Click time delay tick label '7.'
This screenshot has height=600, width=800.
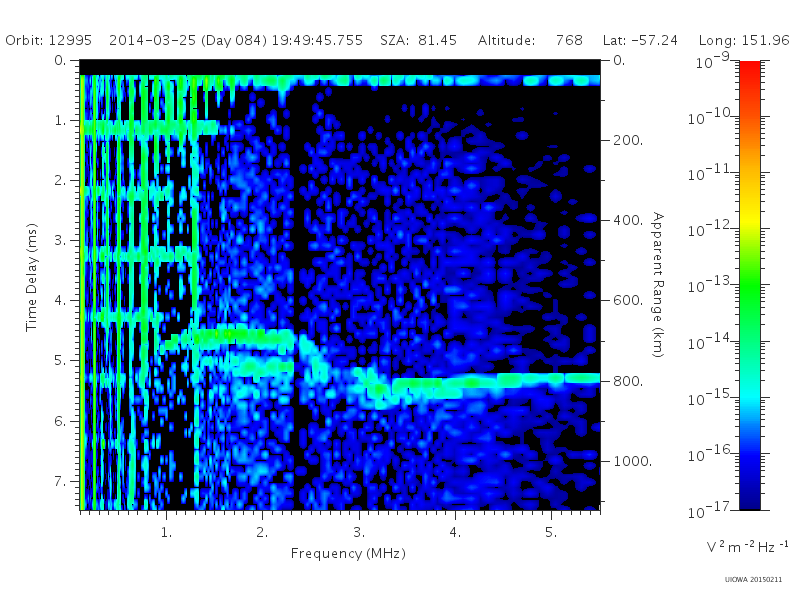point(60,481)
